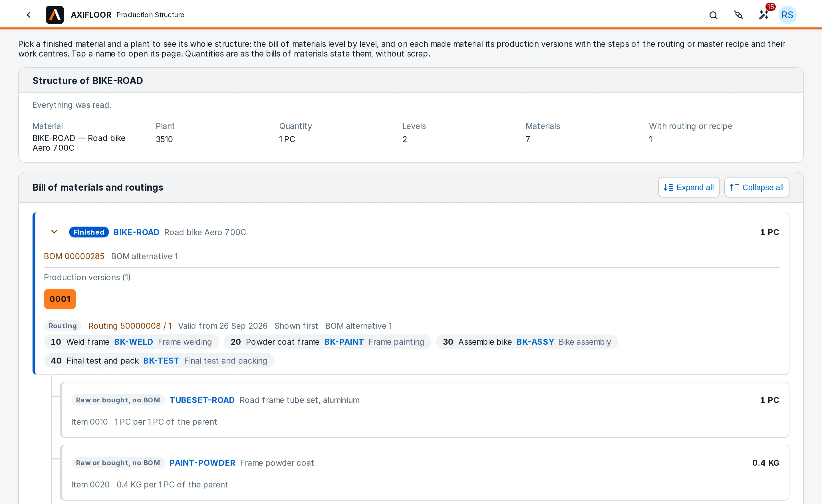Viewport: 822px width, 504px height.
Task: Open the PAINT-POWDER material link
Action: point(202,463)
